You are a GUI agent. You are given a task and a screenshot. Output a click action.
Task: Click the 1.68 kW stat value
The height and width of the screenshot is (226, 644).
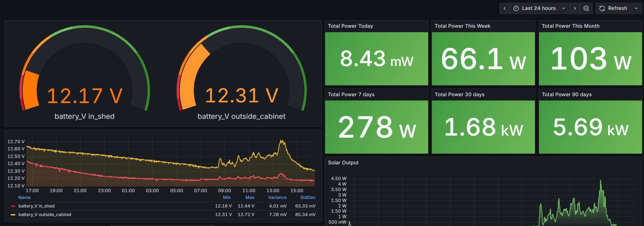click(483, 127)
